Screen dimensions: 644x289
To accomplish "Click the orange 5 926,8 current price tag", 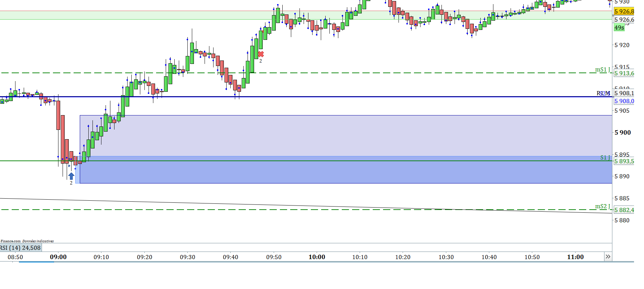I will pos(624,12).
